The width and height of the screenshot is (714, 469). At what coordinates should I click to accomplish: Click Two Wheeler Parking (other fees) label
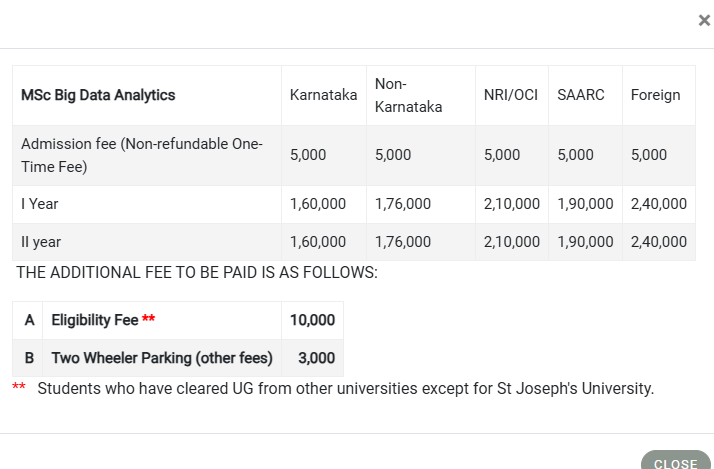pos(162,358)
